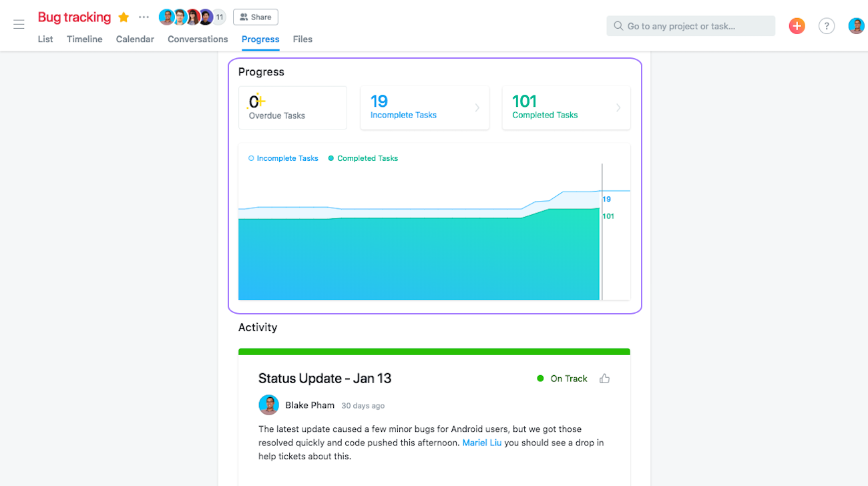Open the Calendar tab
The image size is (868, 486).
[x=135, y=39]
